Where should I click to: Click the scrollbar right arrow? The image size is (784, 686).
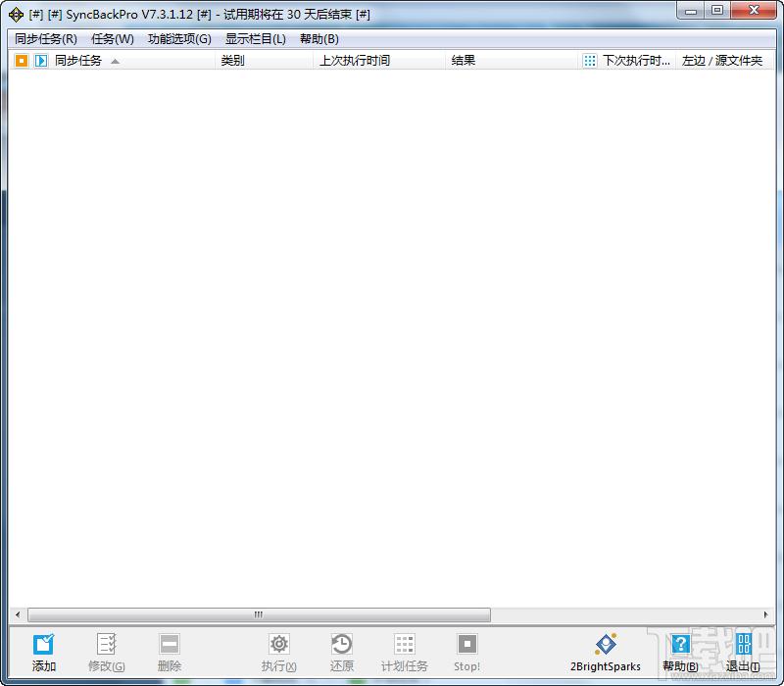(765, 614)
